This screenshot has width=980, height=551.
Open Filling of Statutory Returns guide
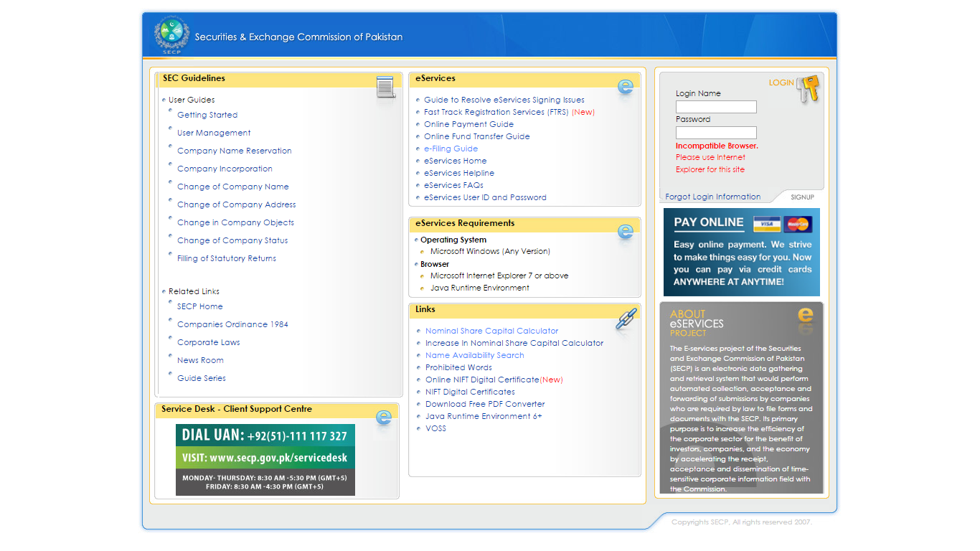coord(227,258)
